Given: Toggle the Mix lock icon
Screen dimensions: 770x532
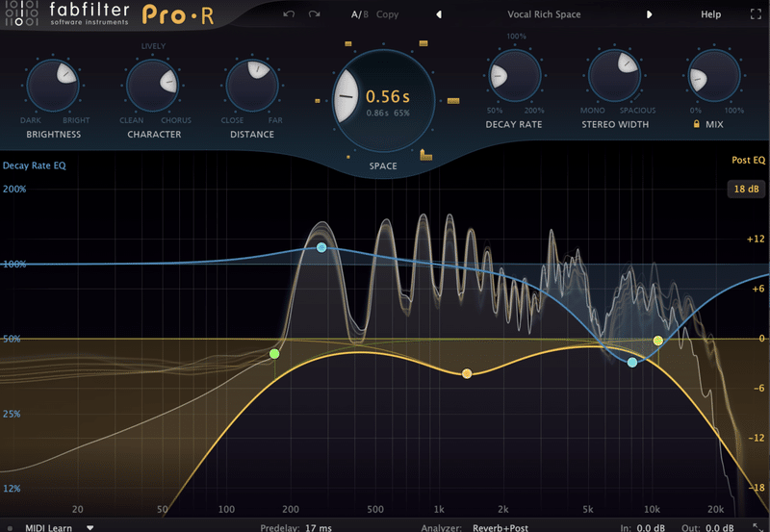Looking at the screenshot, I should (x=696, y=124).
